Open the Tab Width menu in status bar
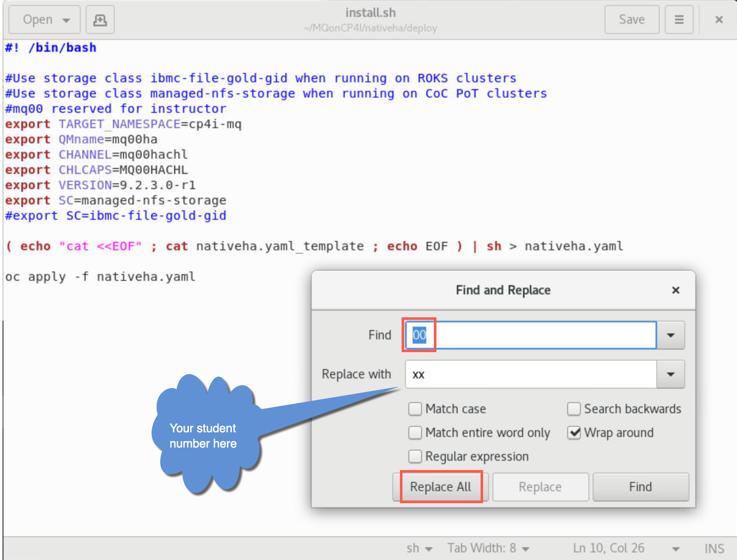Viewport: 737px width, 560px height. coord(488,548)
